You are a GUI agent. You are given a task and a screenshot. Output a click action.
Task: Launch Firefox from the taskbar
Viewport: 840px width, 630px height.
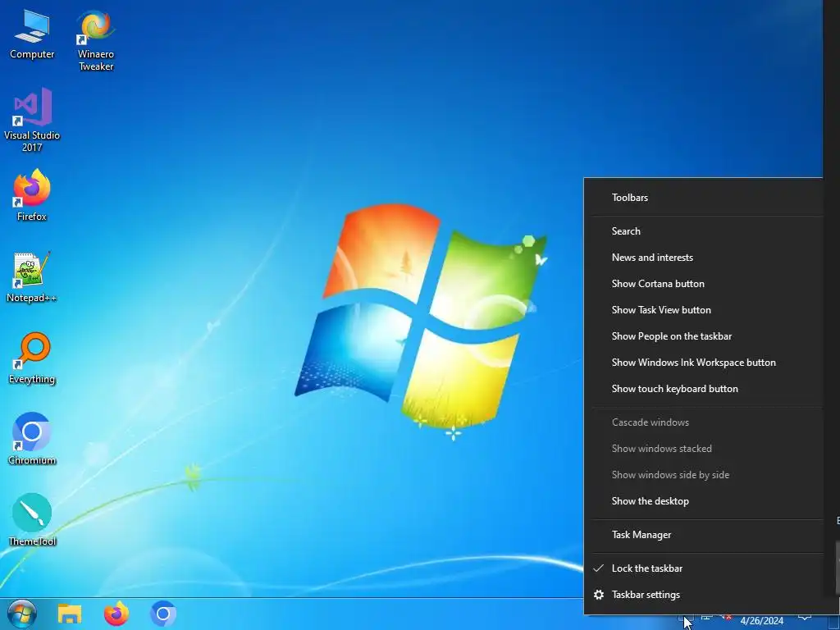[116, 614]
